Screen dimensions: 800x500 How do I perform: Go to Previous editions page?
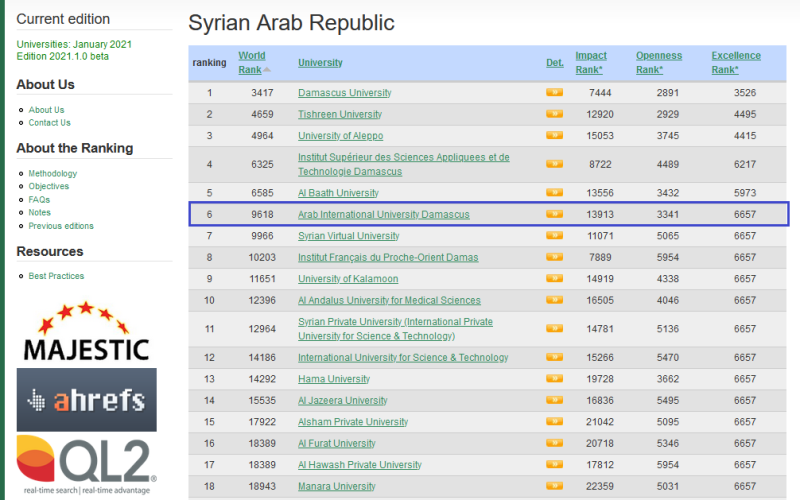[x=61, y=226]
